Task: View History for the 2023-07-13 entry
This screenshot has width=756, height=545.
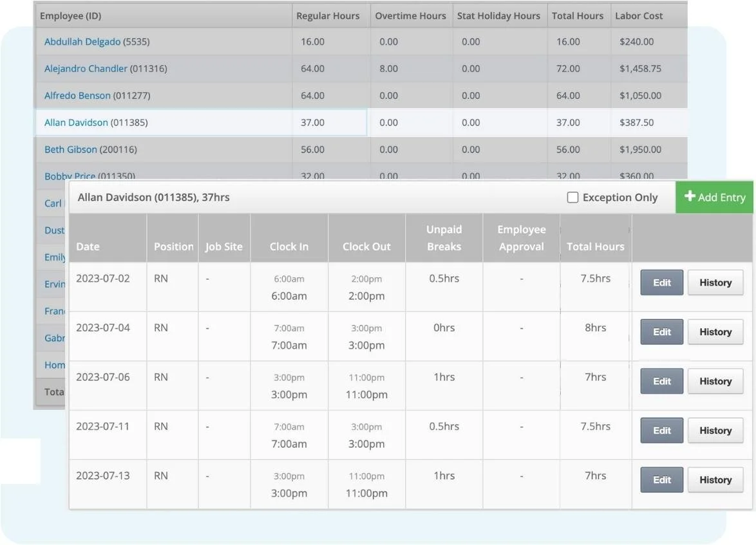Action: [x=715, y=479]
